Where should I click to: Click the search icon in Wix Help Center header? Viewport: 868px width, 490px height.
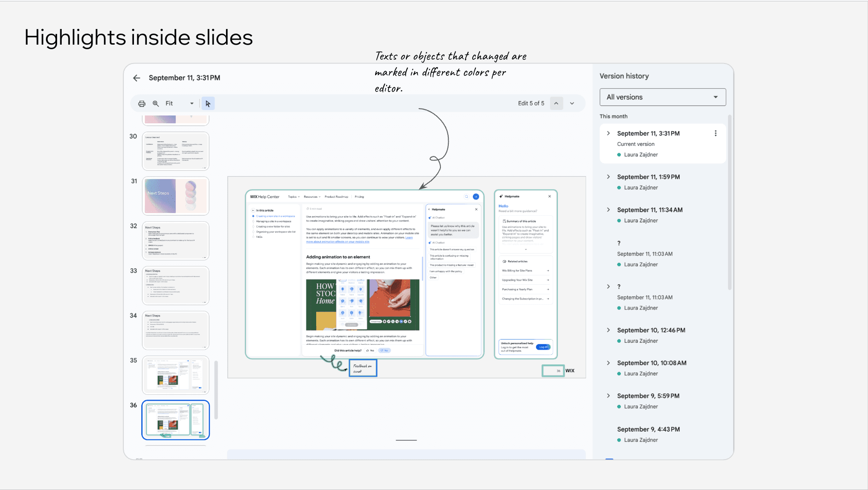pos(466,196)
